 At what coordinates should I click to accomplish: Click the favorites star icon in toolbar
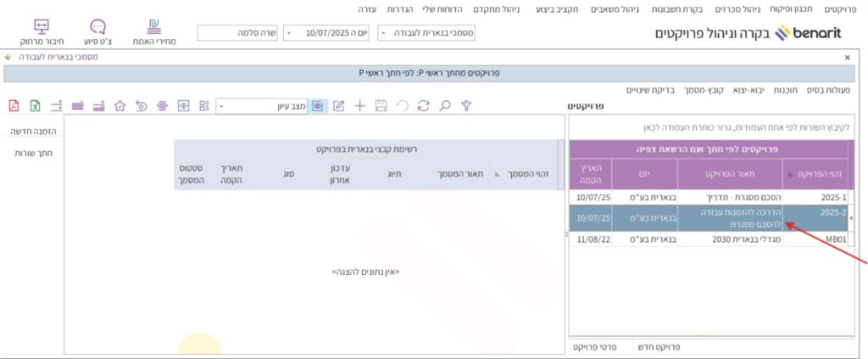pos(120,106)
